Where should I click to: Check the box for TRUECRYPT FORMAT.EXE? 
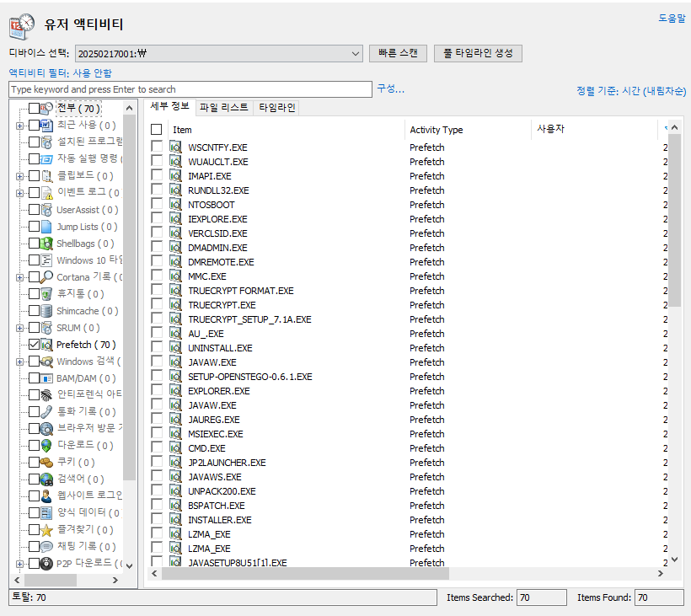point(157,290)
